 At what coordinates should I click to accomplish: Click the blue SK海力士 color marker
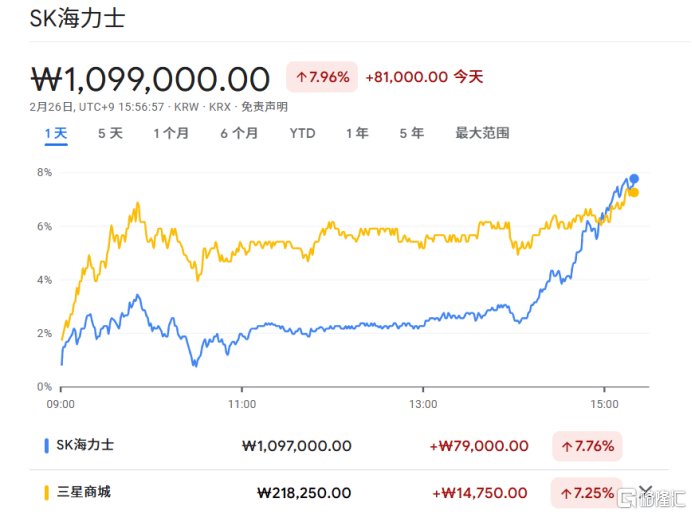point(47,445)
